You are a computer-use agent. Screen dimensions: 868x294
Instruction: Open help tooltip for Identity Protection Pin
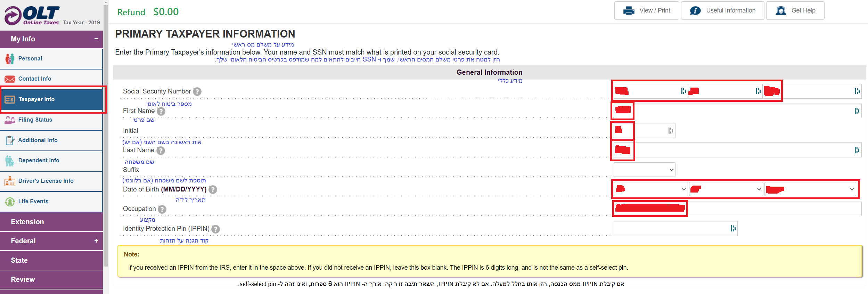(215, 229)
